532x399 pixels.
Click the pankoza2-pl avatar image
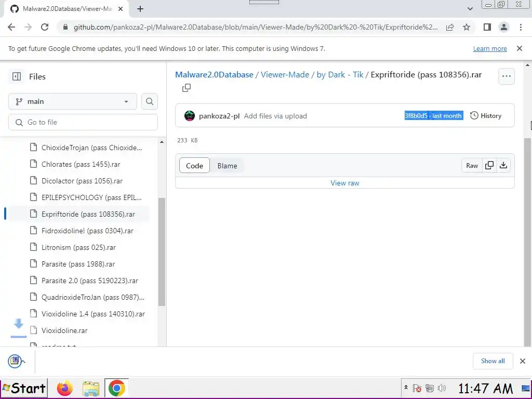tap(189, 116)
